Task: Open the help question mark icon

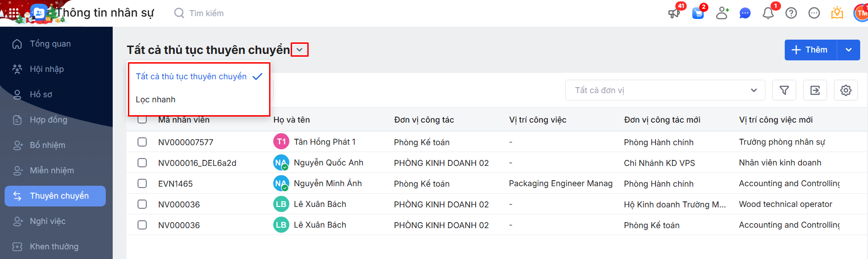Action: coord(791,13)
